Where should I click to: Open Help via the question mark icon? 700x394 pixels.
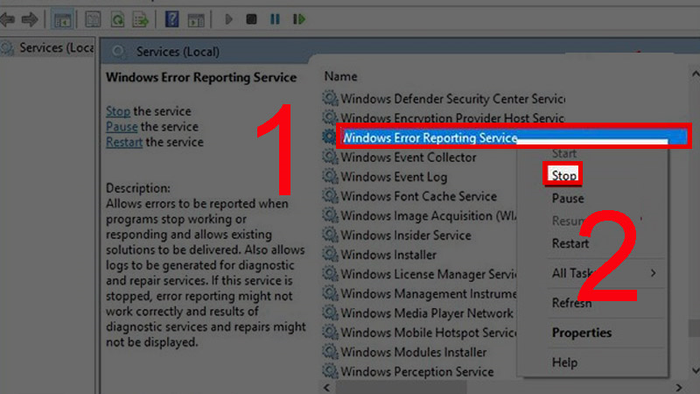pos(172,19)
